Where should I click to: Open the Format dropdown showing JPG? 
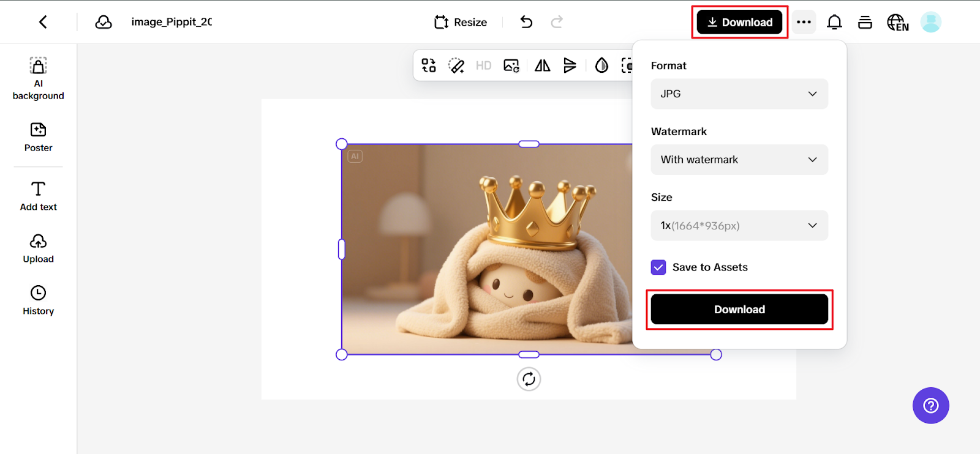point(739,94)
